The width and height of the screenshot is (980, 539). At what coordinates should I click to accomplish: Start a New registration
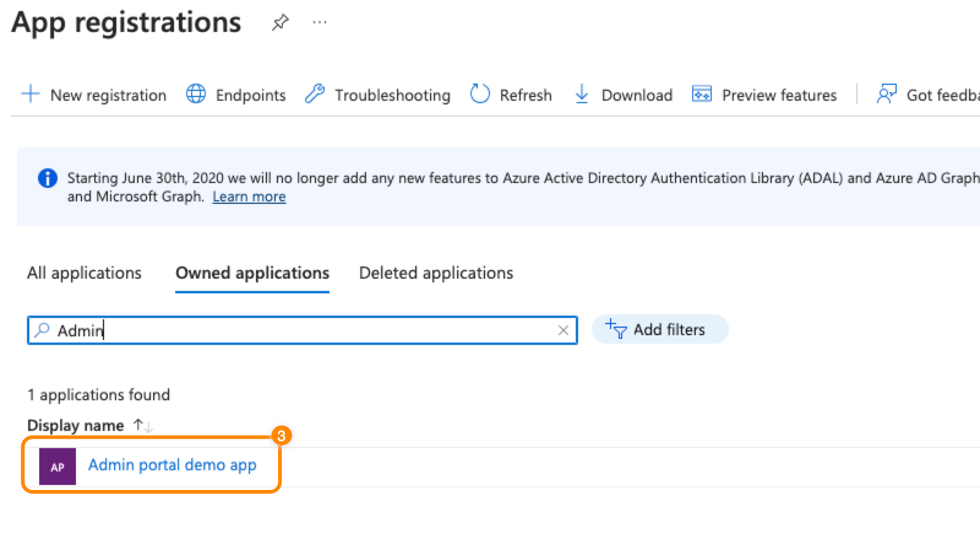pos(94,95)
